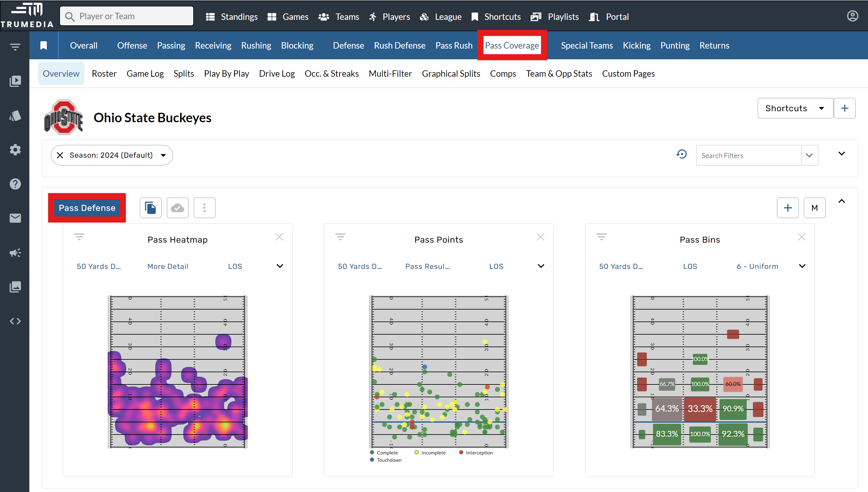Screen dimensions: 868x492
Task: Click the cloud save icon
Action: (x=177, y=208)
